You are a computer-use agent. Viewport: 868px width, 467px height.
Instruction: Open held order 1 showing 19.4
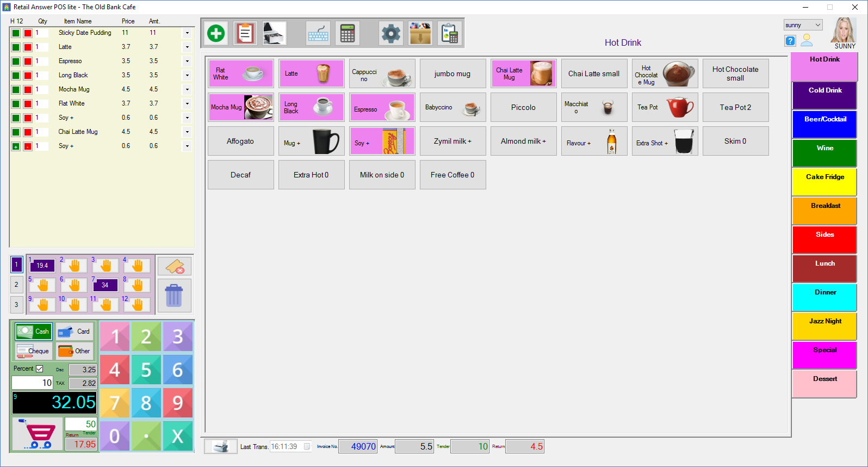(x=42, y=265)
